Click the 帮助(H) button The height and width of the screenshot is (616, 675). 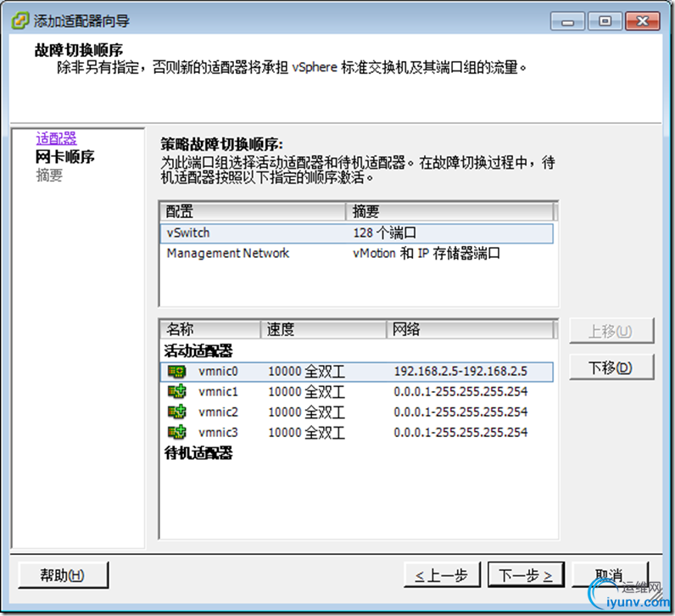point(63,574)
